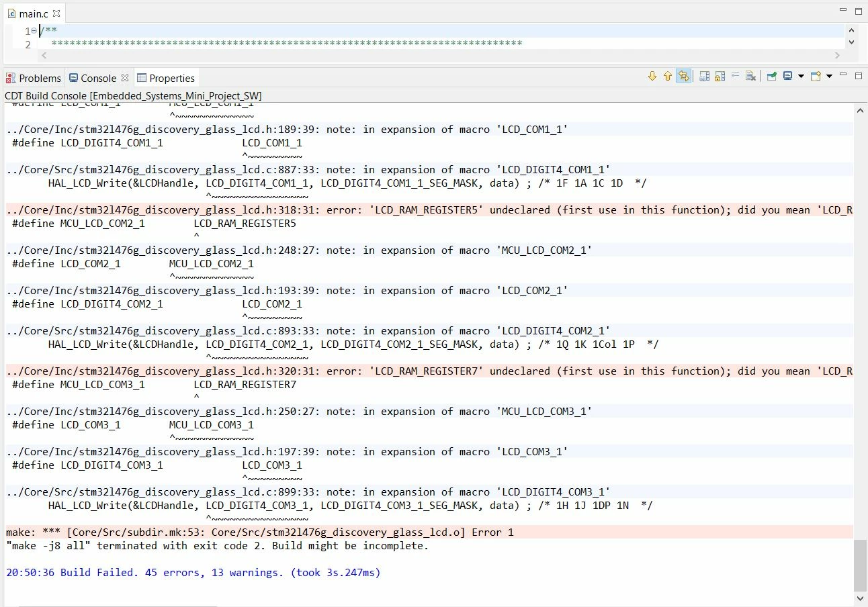The width and height of the screenshot is (868, 607).
Task: Click the LCD_RAM_REGISTER5 undeclared error line
Action: tap(429, 209)
